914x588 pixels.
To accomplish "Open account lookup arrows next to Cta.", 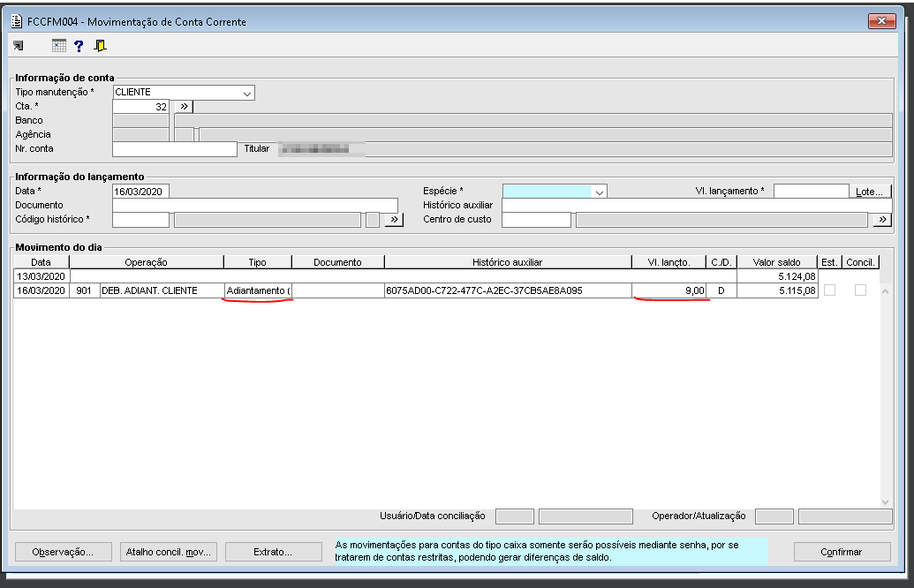I will pos(185,107).
